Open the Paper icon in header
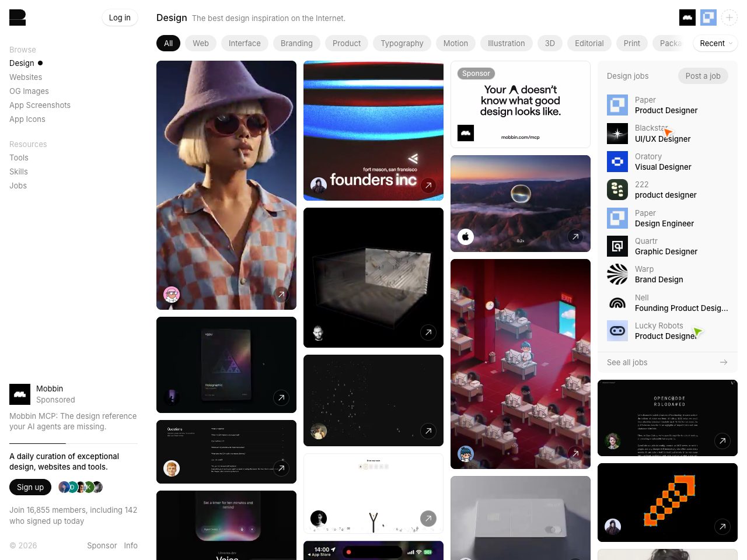The image size is (747, 560). [708, 17]
